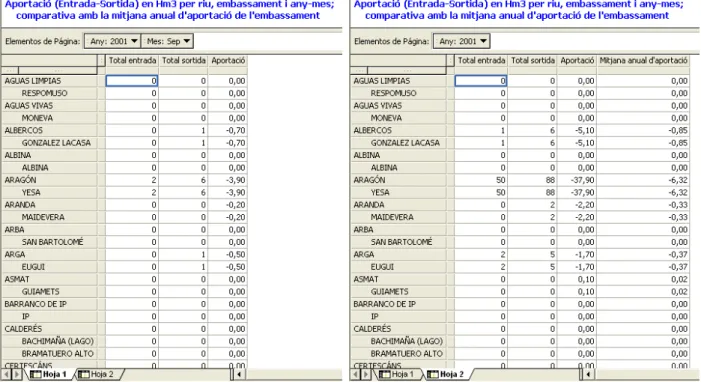Select Total entrada column header in Mes: Sep report
Image resolution: width=701 pixels, height=382 pixels.
tap(132, 60)
